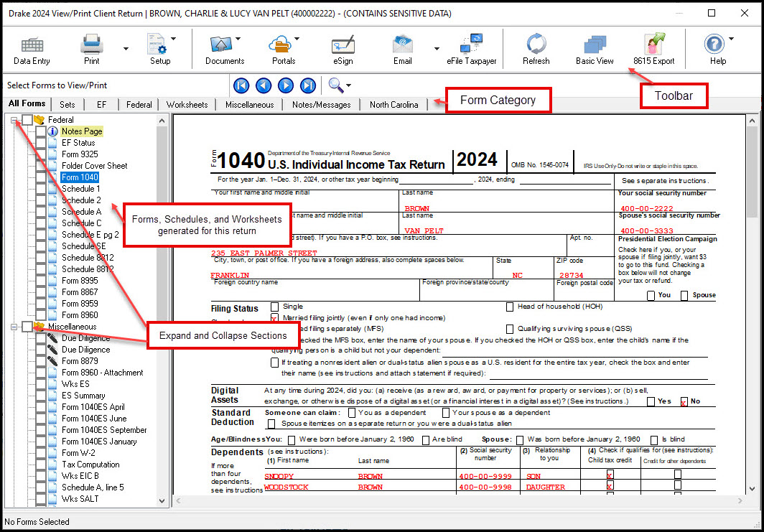Check the box for Form 8960
The width and height of the screenshot is (764, 532).
click(x=42, y=315)
